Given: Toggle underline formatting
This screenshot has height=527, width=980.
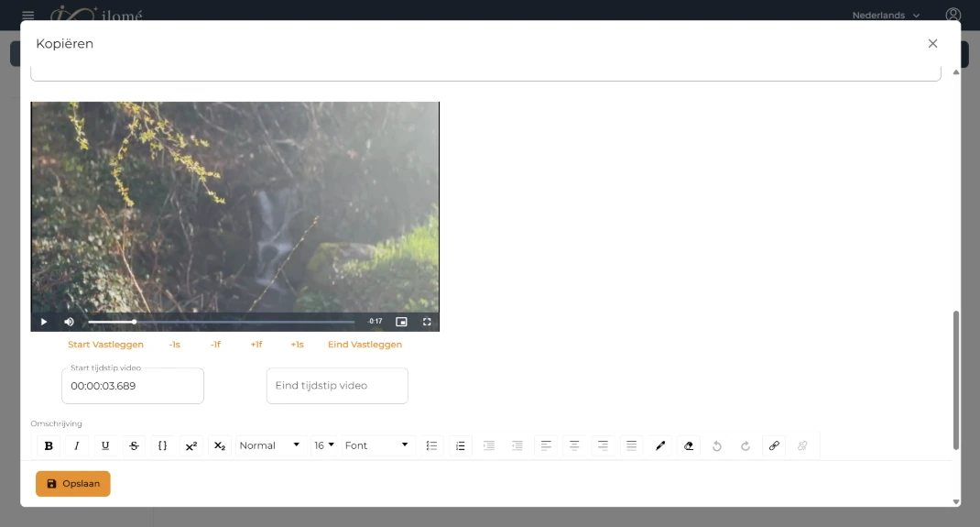Looking at the screenshot, I should point(105,445).
